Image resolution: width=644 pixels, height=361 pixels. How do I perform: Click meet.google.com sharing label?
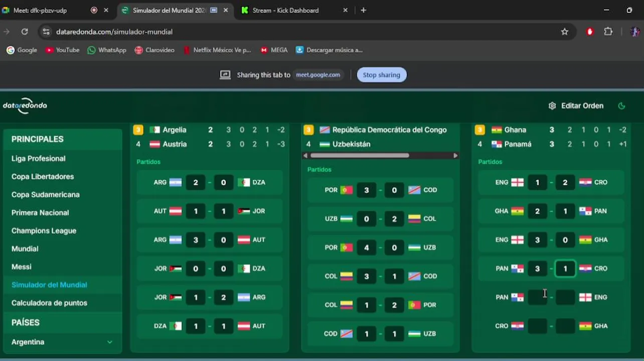click(318, 75)
